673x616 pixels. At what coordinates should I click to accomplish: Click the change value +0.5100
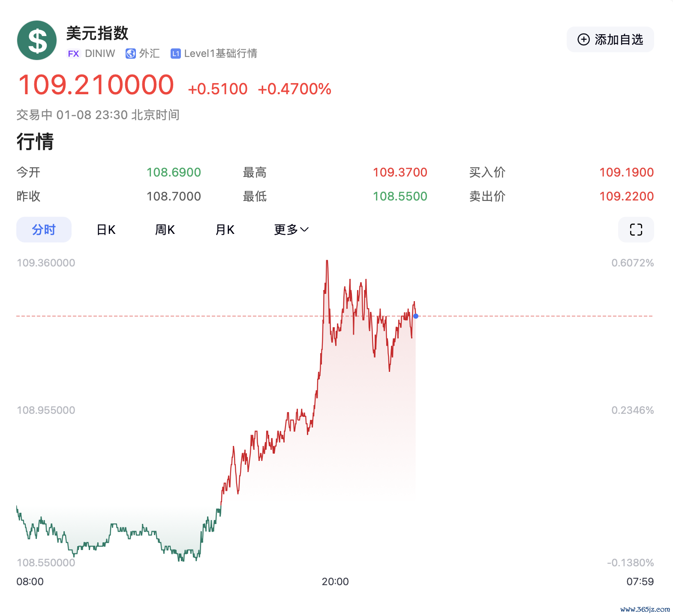point(218,89)
